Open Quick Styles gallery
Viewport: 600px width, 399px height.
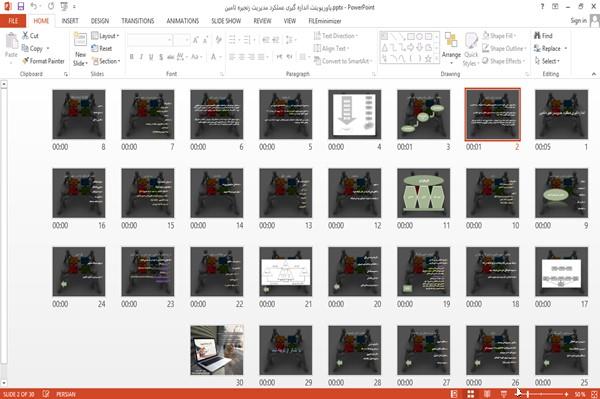(471, 49)
